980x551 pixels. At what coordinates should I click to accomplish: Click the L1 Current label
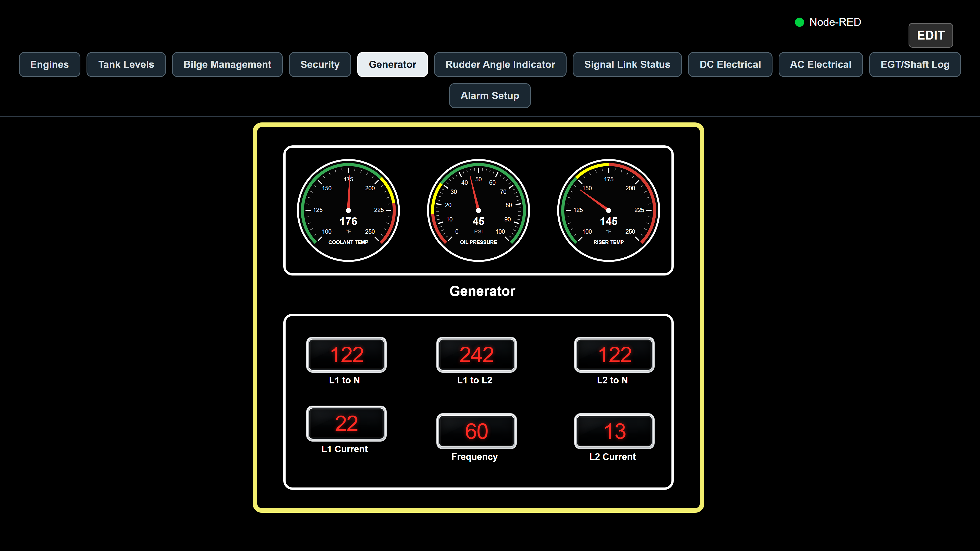pos(344,449)
